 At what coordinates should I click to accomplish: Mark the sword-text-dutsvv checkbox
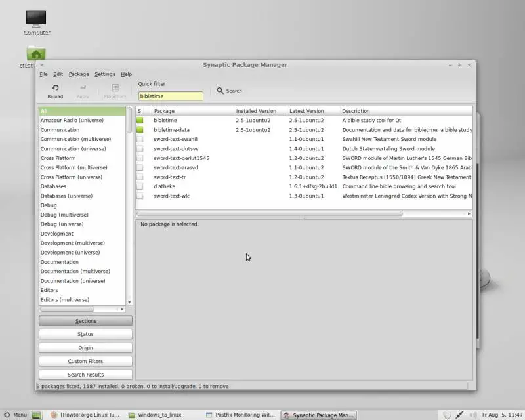tap(140, 149)
